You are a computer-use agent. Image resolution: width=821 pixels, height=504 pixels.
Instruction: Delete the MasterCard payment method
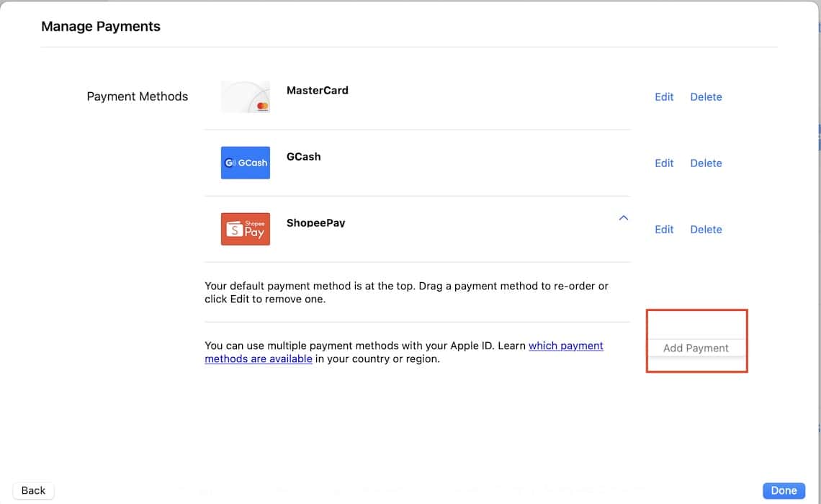pos(706,96)
